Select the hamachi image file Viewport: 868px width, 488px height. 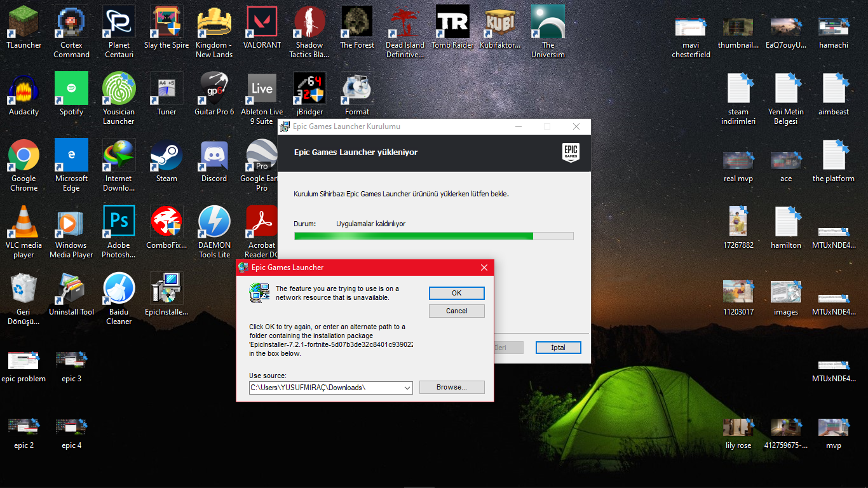point(834,27)
